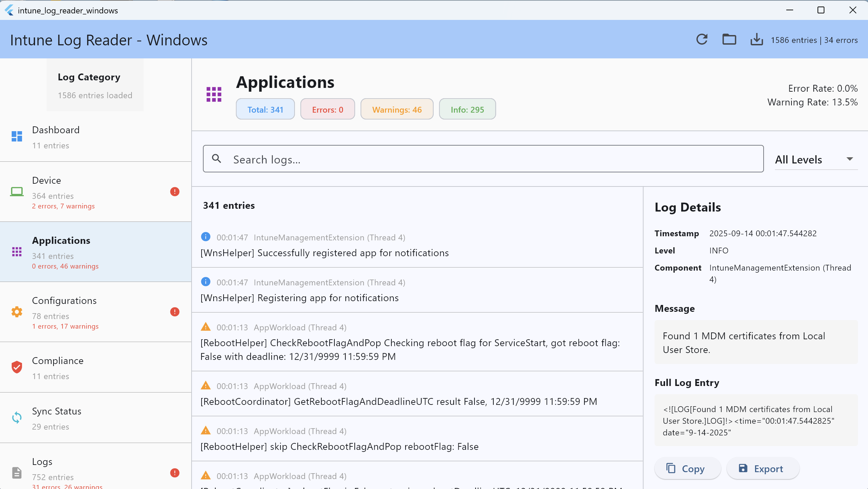The width and height of the screenshot is (868, 489).
Task: Toggle the Info: 295 filter chip
Action: coord(467,109)
